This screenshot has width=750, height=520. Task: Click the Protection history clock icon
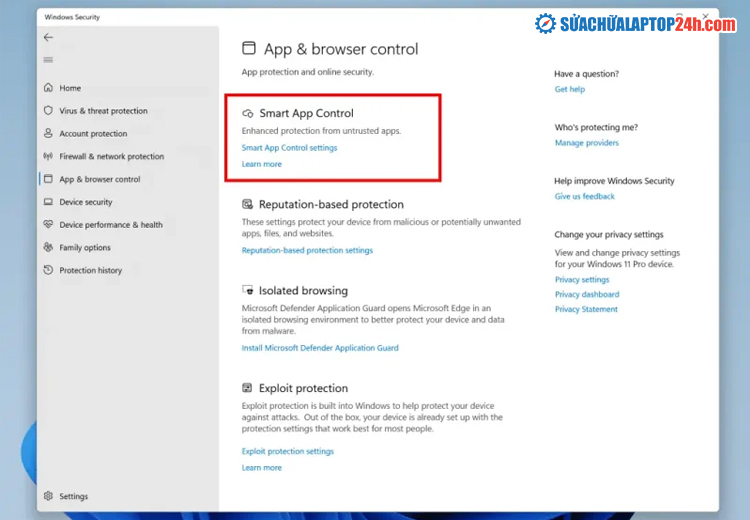[x=48, y=270]
